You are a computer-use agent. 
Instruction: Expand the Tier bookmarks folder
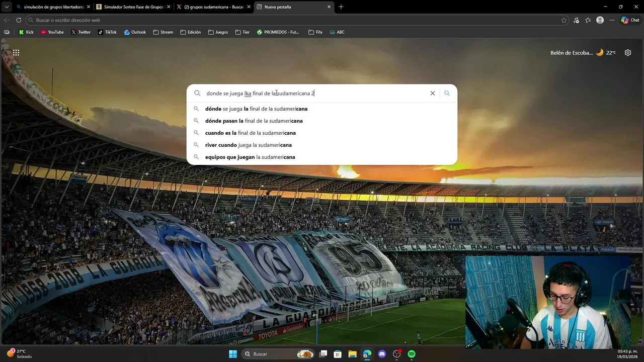(x=243, y=32)
